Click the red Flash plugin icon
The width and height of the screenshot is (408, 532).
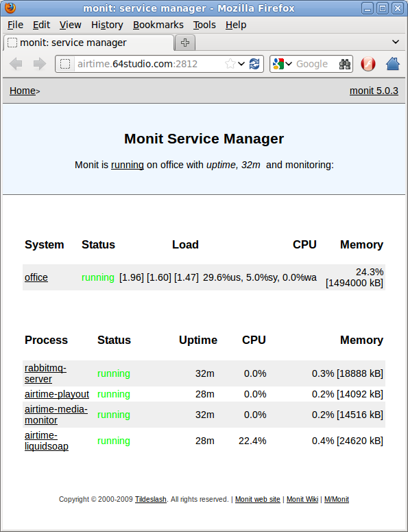coord(368,64)
